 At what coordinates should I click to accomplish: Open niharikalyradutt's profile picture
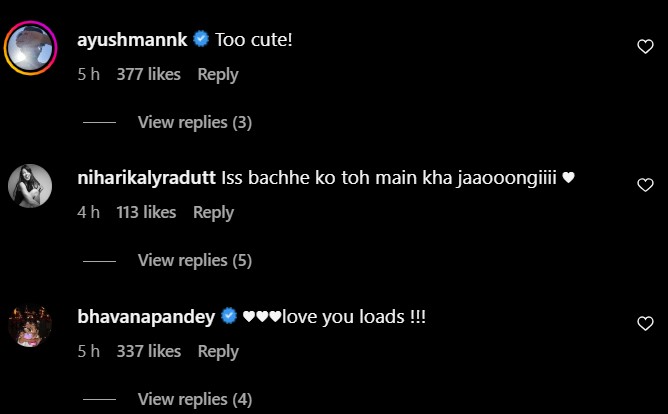click(30, 186)
